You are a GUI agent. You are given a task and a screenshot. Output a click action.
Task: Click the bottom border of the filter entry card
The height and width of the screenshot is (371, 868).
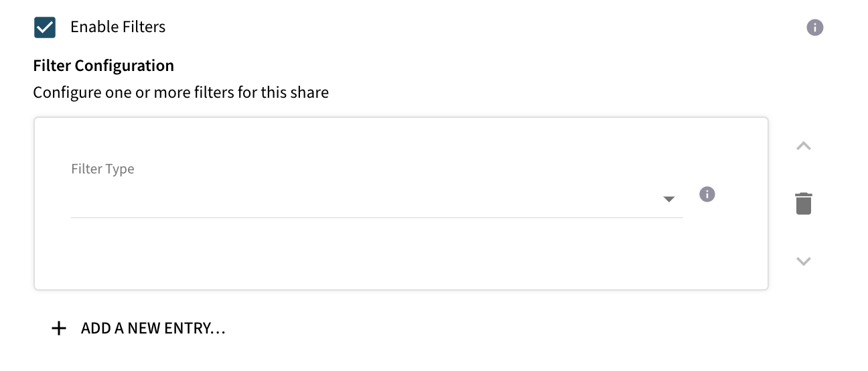(x=401, y=290)
